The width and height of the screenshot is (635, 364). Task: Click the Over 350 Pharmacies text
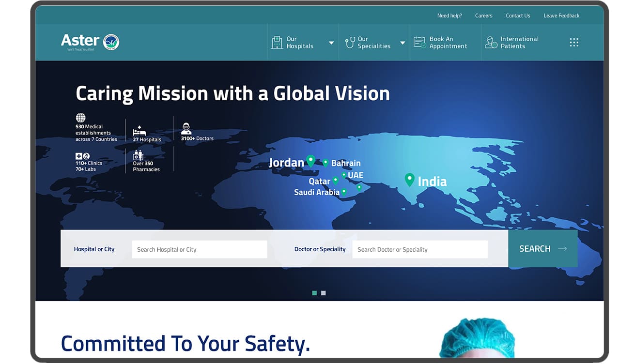tap(146, 167)
